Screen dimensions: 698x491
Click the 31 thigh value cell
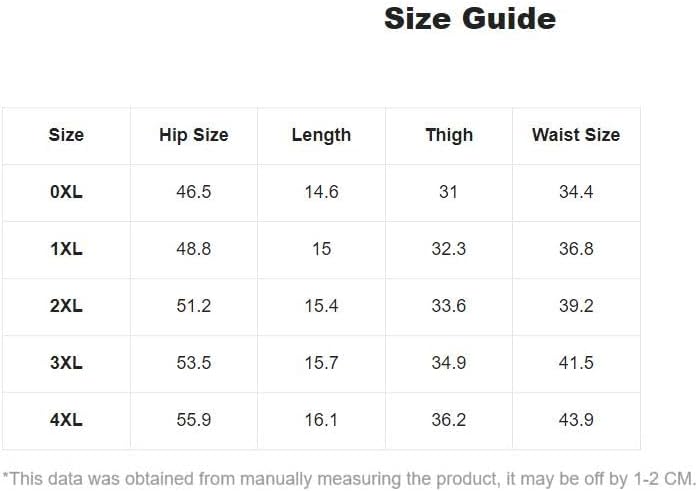click(x=448, y=192)
